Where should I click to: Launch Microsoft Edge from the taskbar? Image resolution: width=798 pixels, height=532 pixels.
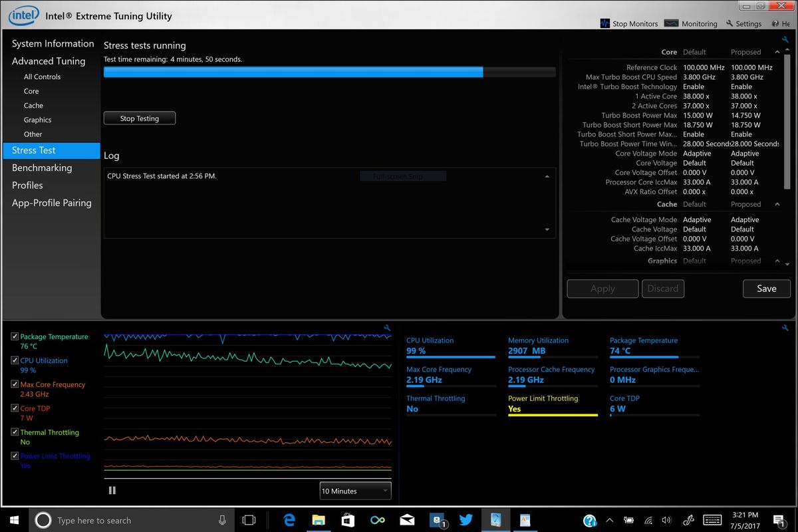[x=289, y=520]
